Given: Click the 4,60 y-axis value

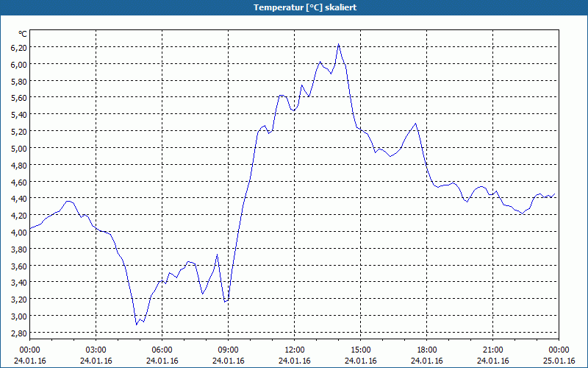Looking at the screenshot, I should point(20,182).
